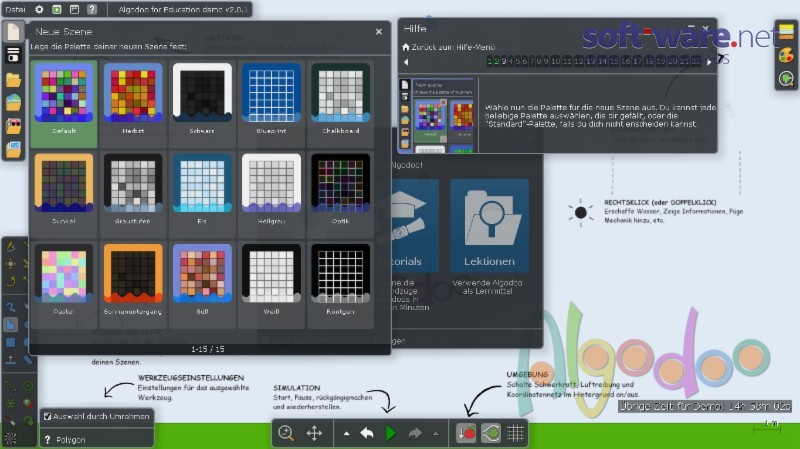Choose the Weiß palette

[271, 283]
